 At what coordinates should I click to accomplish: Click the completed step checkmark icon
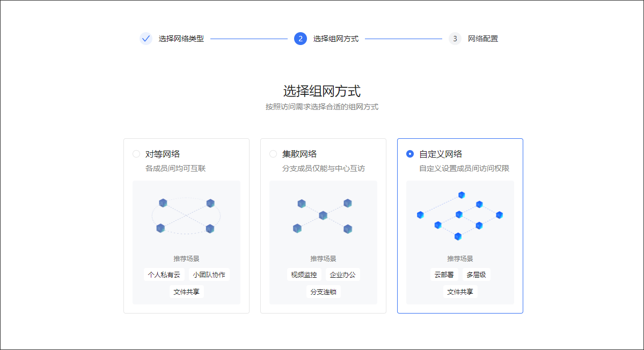click(146, 39)
